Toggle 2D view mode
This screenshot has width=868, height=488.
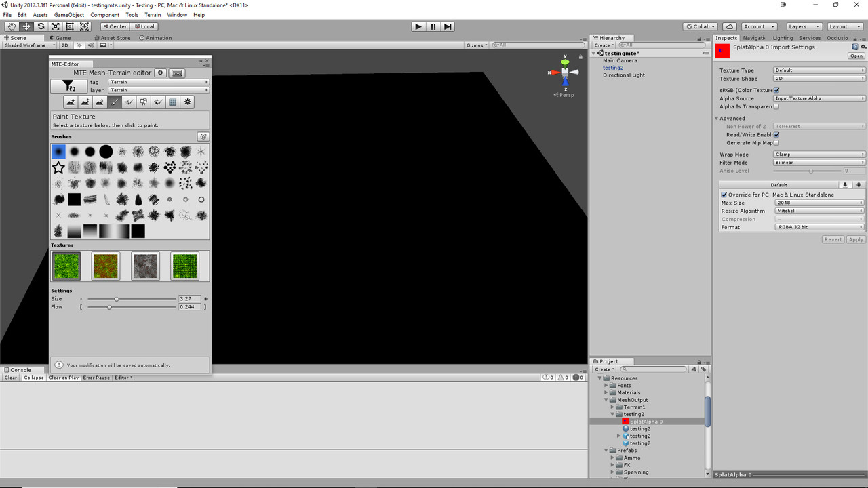[x=65, y=45]
